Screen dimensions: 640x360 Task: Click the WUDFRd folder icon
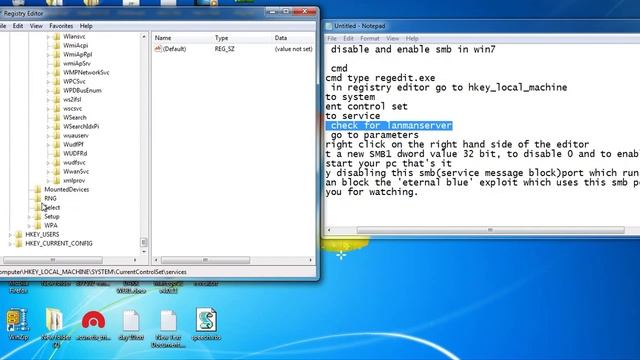coord(57,153)
